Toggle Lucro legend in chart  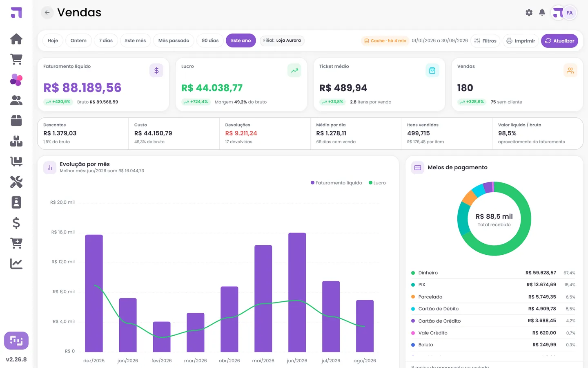[377, 183]
